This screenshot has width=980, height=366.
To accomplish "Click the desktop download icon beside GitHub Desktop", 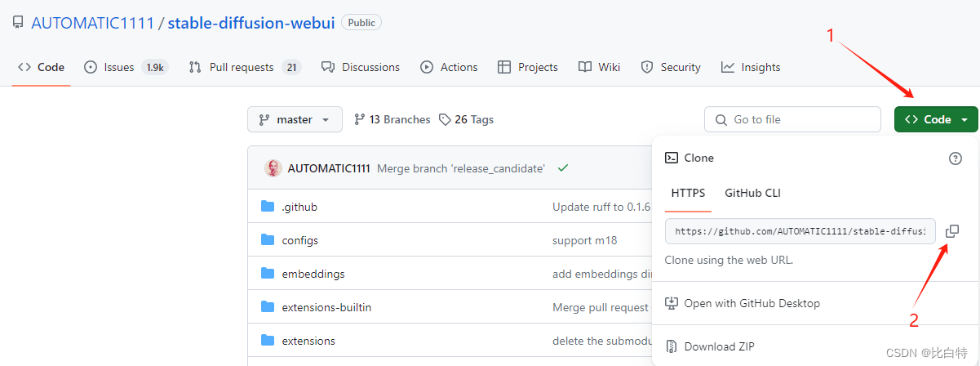I will 672,303.
